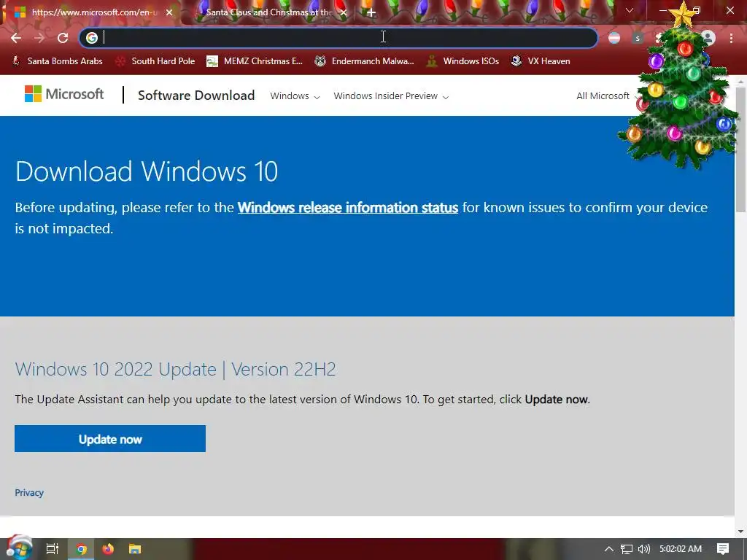The width and height of the screenshot is (747, 560).
Task: Click the network icon in system tray
Action: click(x=627, y=549)
